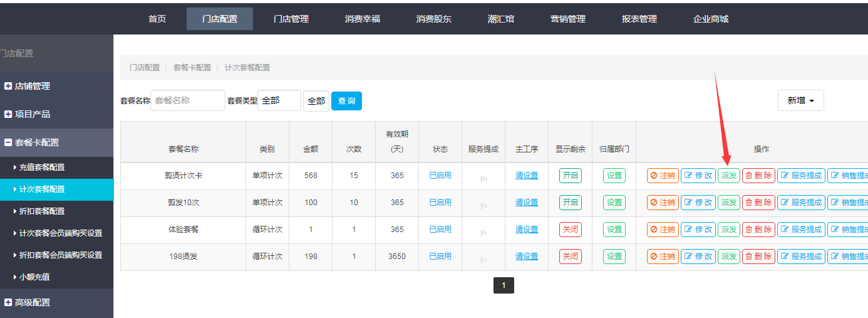The height and width of the screenshot is (318, 868).
Task: Click 注销 for the 198烫发 package
Action: click(x=663, y=257)
